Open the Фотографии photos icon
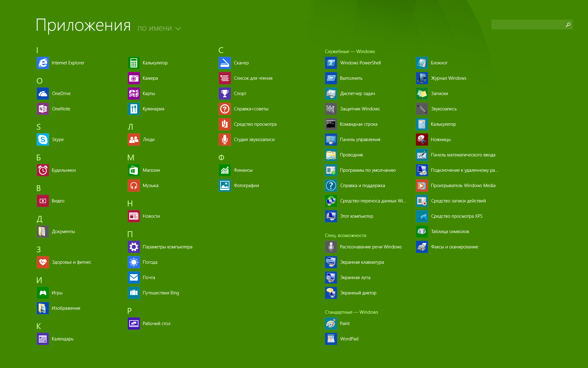This screenshot has width=588, height=368. pyautogui.click(x=225, y=186)
